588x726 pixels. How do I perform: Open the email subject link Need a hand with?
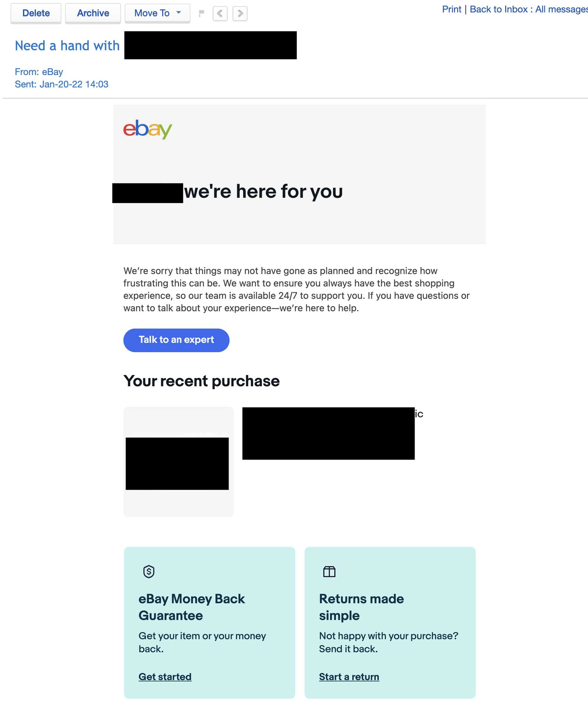coord(66,45)
